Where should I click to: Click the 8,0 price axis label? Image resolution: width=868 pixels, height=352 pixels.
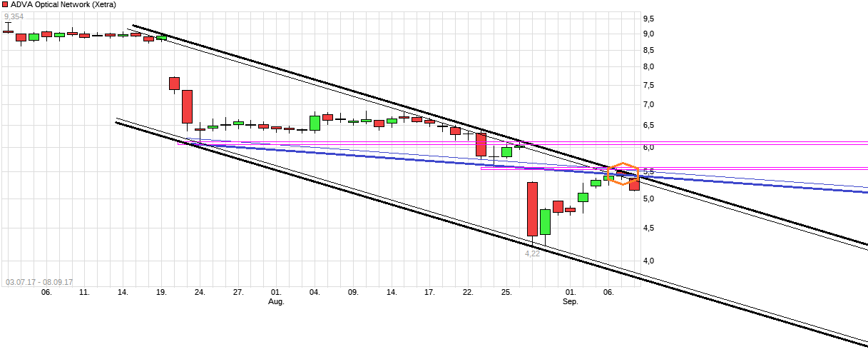[x=649, y=67]
